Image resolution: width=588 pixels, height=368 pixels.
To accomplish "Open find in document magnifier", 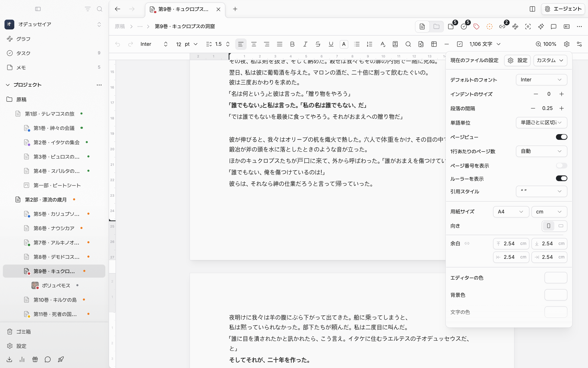I will (x=408, y=44).
